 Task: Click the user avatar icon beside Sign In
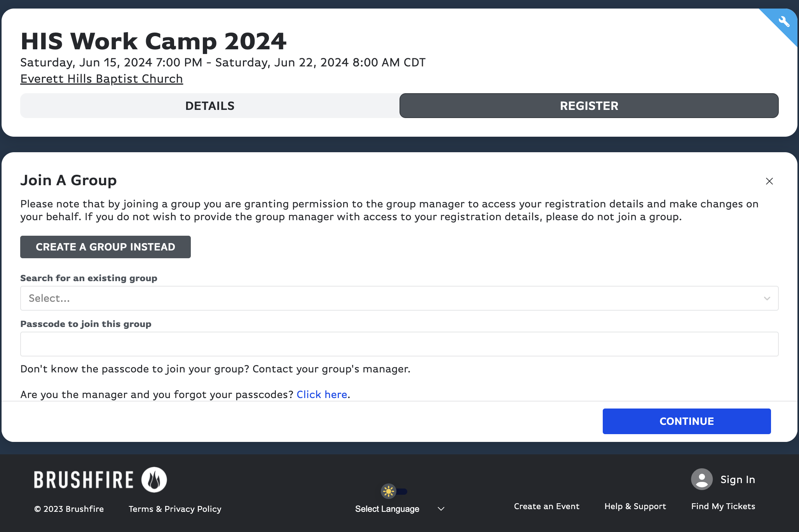[x=701, y=479]
